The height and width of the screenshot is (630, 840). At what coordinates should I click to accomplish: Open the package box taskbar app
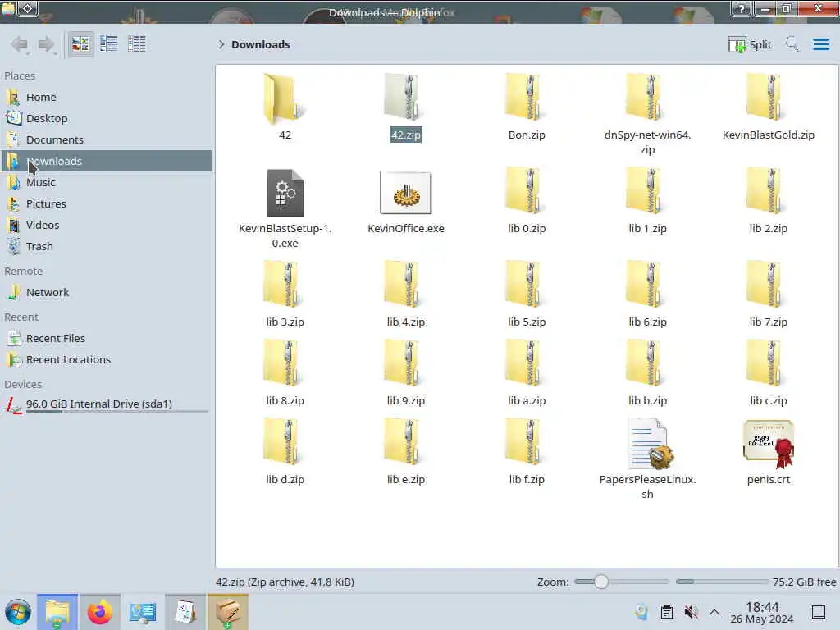228,612
